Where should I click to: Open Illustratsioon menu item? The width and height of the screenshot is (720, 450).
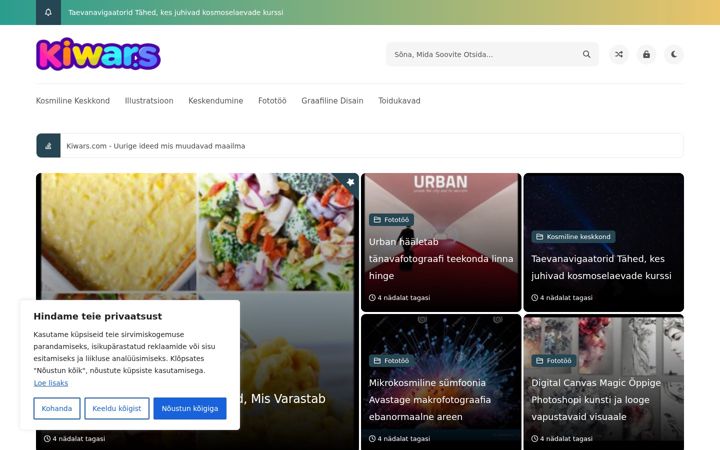tap(149, 101)
